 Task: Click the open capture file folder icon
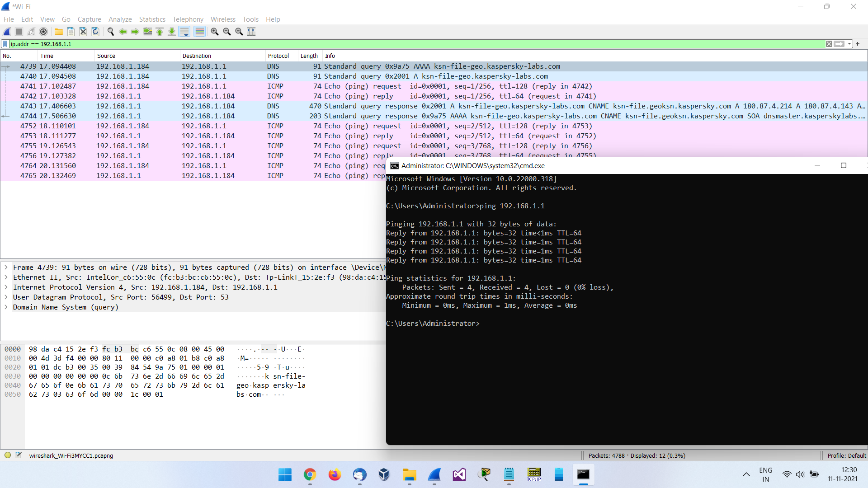click(x=59, y=32)
